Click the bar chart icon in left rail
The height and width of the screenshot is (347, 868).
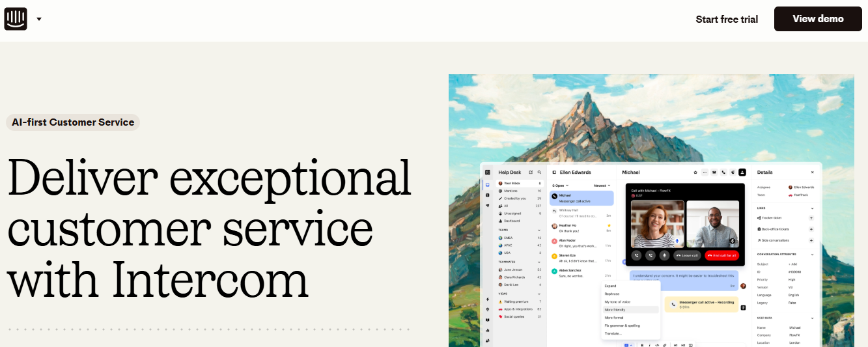(x=488, y=330)
